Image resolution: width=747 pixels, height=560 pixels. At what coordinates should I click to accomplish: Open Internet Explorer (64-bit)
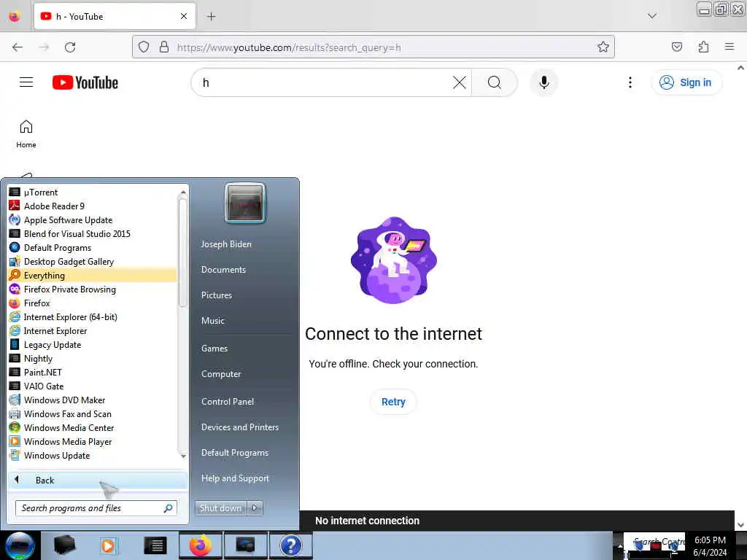coord(93,316)
